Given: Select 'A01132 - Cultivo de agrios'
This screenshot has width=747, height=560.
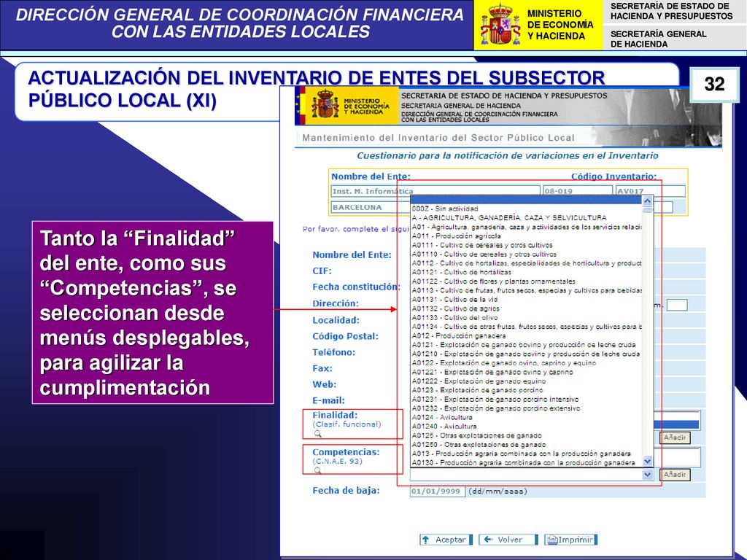Looking at the screenshot, I should (x=527, y=308).
